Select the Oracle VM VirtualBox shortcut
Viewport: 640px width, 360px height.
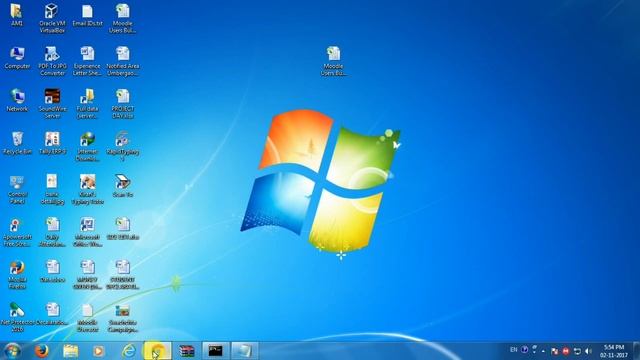(x=52, y=18)
